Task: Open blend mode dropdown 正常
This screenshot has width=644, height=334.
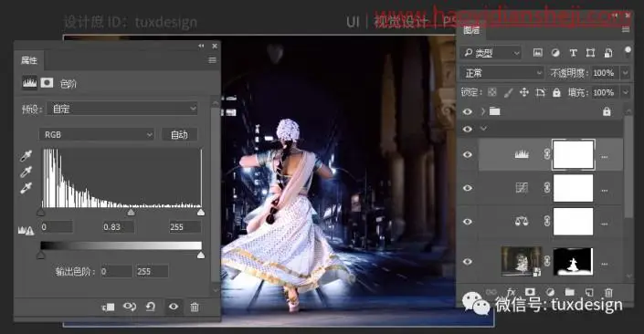Action: coord(501,73)
